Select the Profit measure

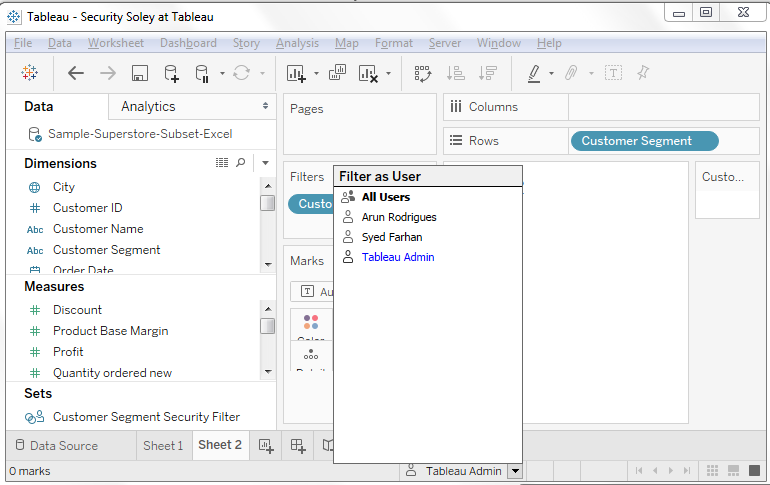coord(68,352)
